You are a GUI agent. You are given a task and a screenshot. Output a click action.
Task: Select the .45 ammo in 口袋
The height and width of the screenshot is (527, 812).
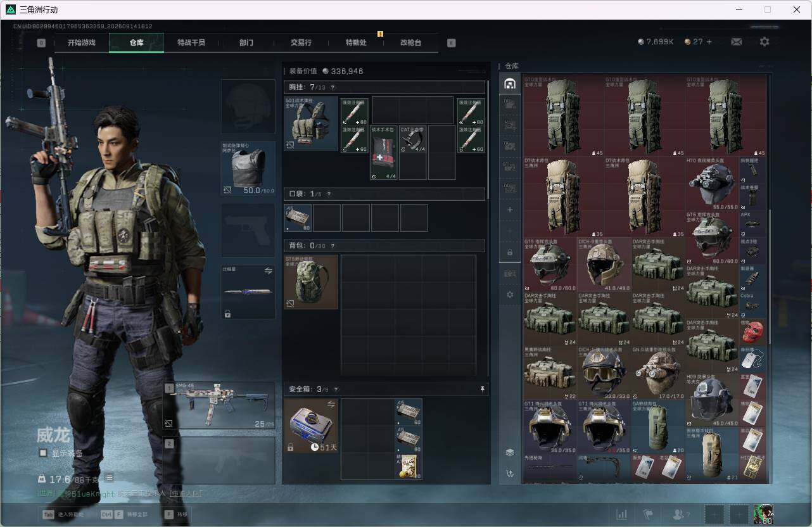click(298, 217)
